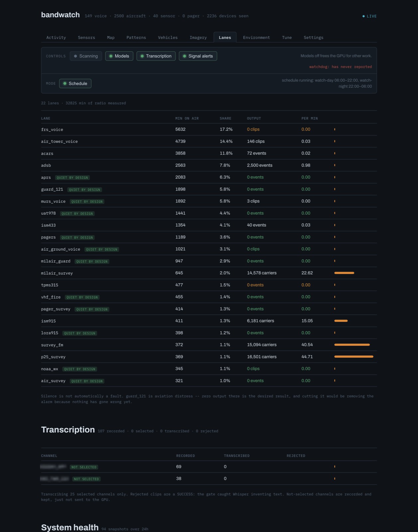The width and height of the screenshot is (418, 532).
Task: Click the MIN ON AIR column header
Action: pos(187,118)
